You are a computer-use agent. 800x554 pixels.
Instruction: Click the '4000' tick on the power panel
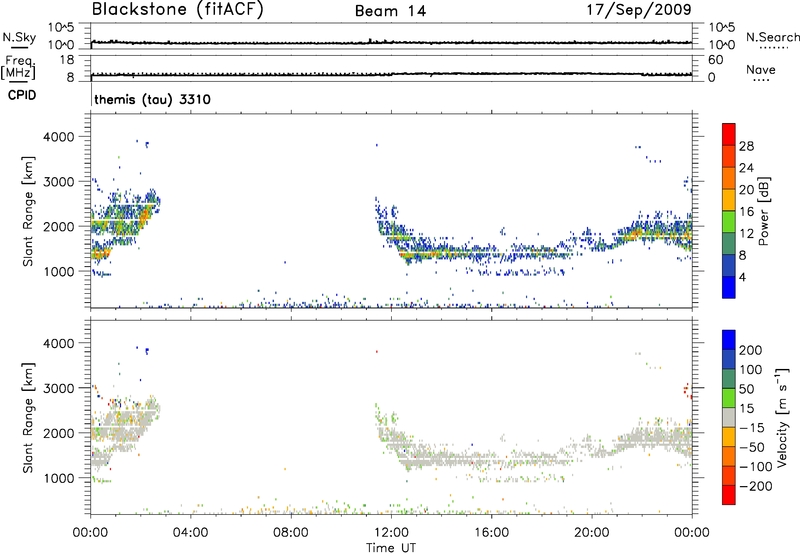coord(58,137)
